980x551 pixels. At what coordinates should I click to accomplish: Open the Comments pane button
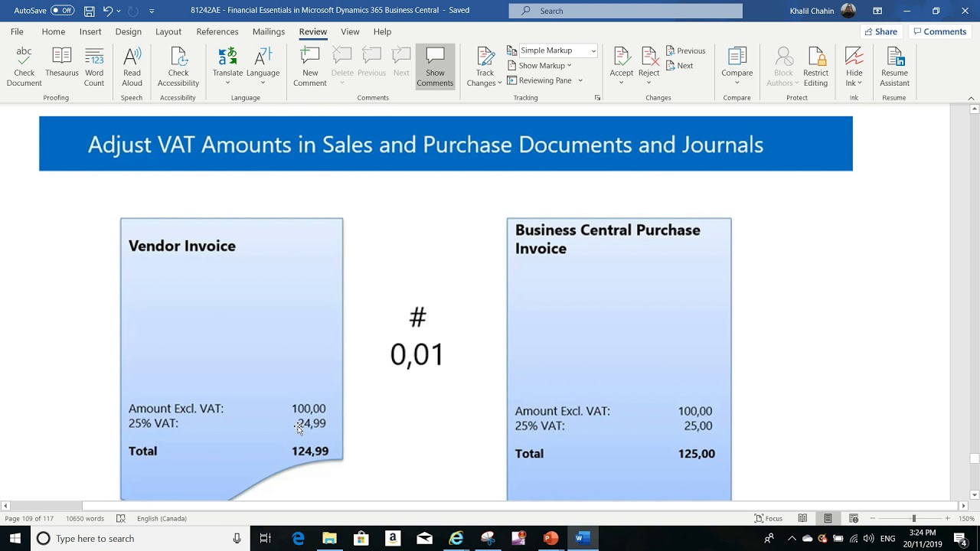pyautogui.click(x=939, y=31)
